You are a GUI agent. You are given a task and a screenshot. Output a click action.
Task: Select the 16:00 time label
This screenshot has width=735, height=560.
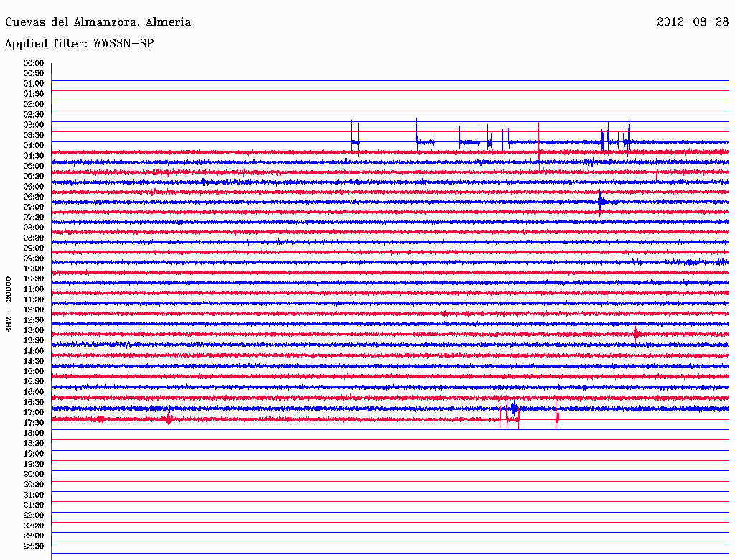34,392
